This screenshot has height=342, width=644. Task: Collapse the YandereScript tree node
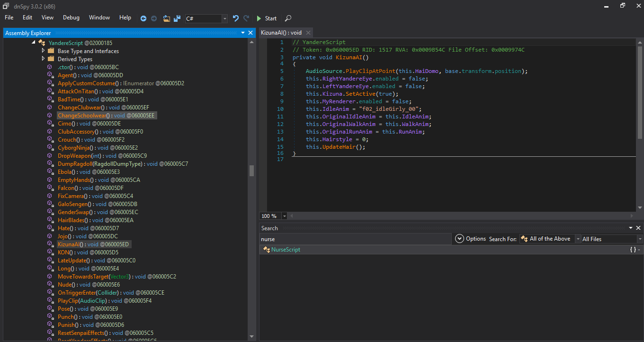point(34,43)
